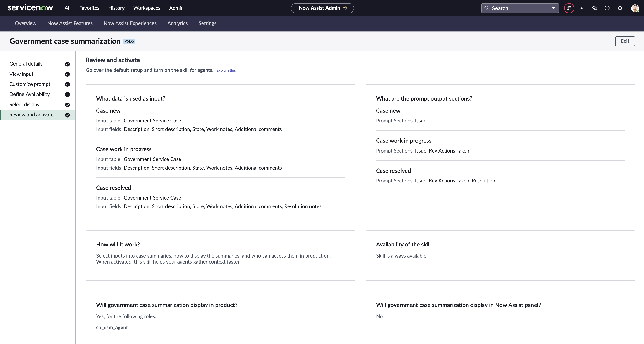Click 'What are the prompt output sections?' heading
644x344 pixels.
[x=424, y=99]
